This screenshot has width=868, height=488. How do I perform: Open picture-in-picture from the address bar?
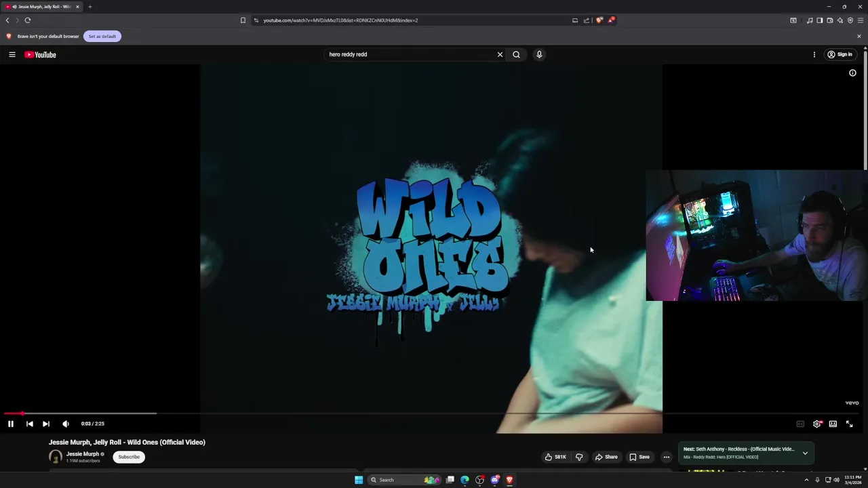click(575, 20)
